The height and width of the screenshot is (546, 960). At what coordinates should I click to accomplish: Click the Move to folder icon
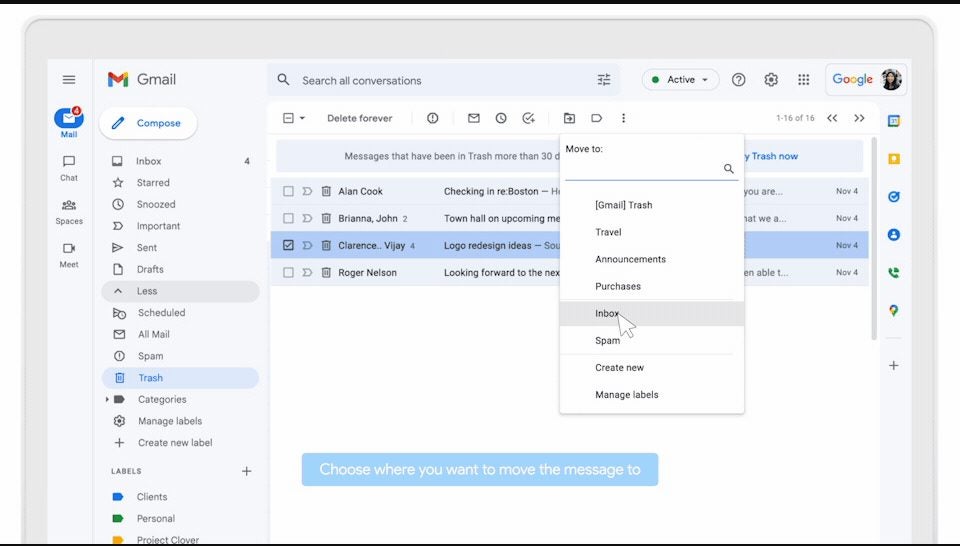tap(569, 118)
